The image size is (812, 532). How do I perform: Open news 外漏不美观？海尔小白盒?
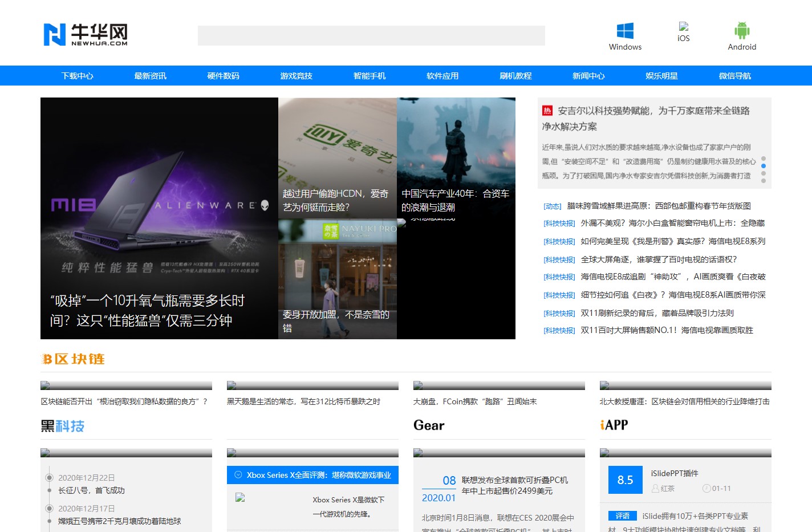click(x=673, y=223)
